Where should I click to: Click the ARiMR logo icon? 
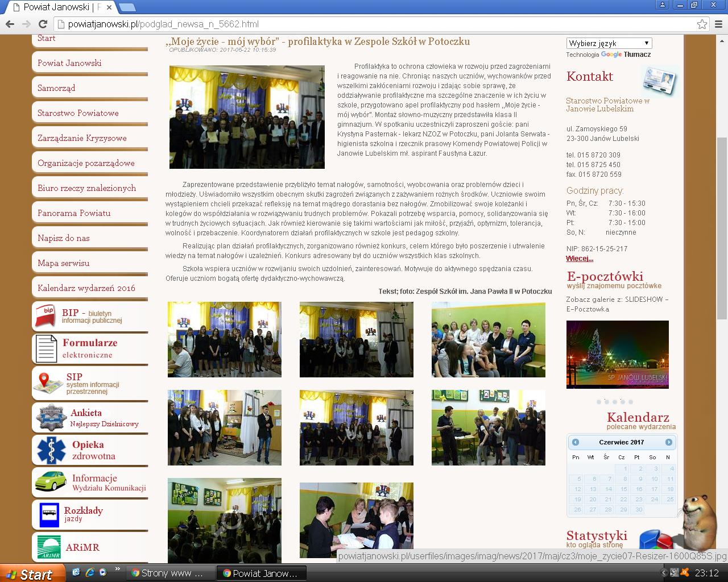click(49, 547)
